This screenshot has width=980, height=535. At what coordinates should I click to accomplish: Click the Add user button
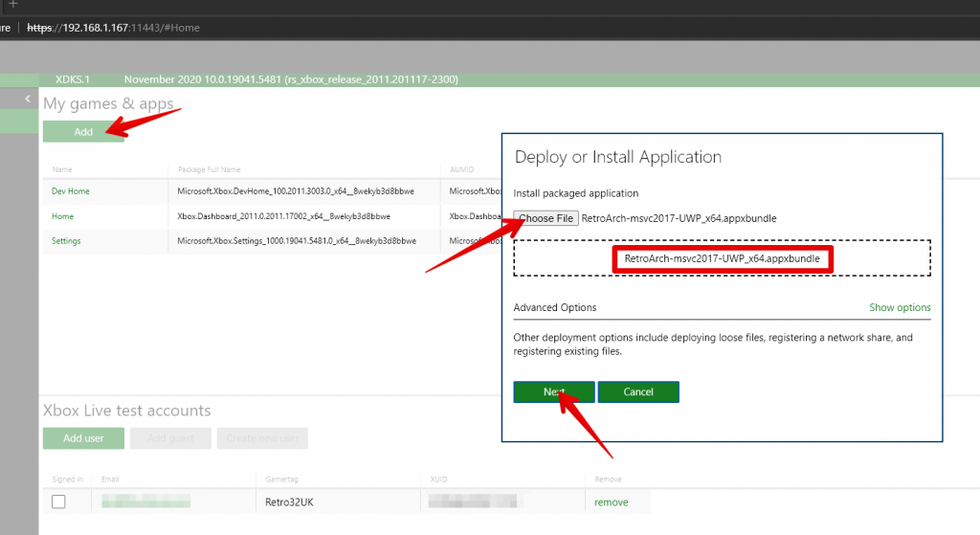pos(84,438)
